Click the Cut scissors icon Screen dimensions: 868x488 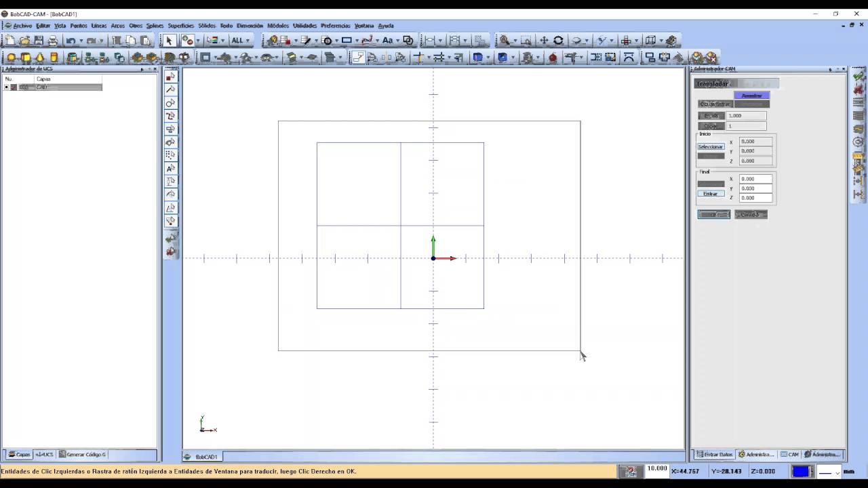pyautogui.click(x=117, y=41)
